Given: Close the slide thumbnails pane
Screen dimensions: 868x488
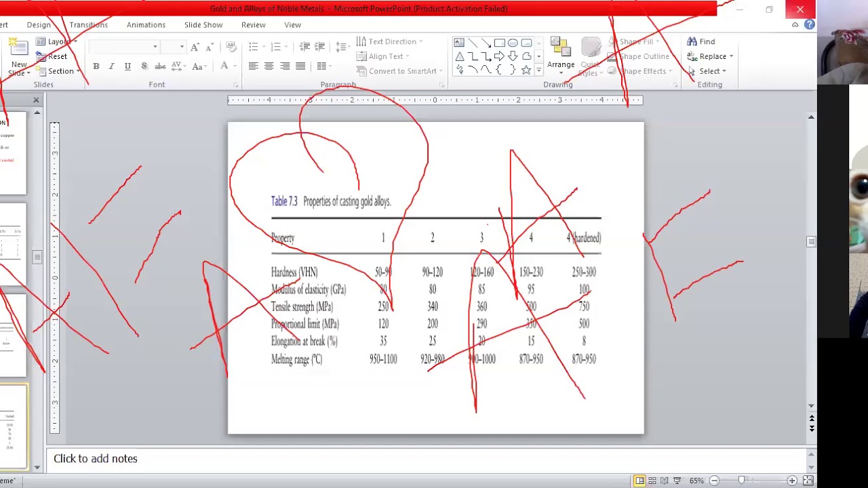Looking at the screenshot, I should (36, 100).
